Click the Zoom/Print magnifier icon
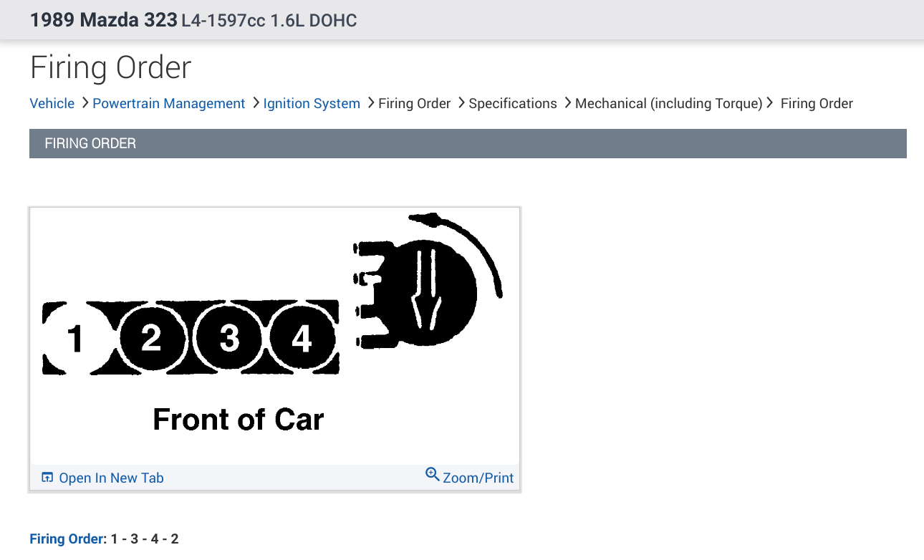924x560 pixels. pos(433,474)
